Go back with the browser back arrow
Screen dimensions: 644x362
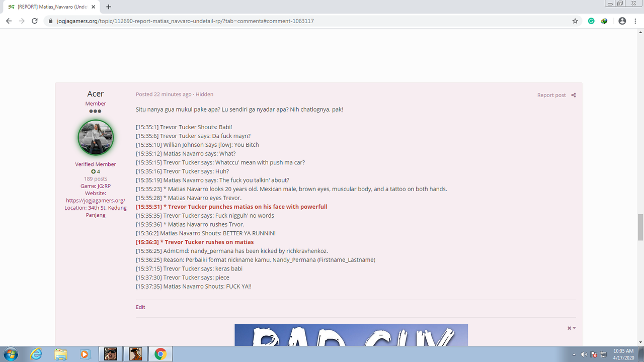pyautogui.click(x=9, y=21)
